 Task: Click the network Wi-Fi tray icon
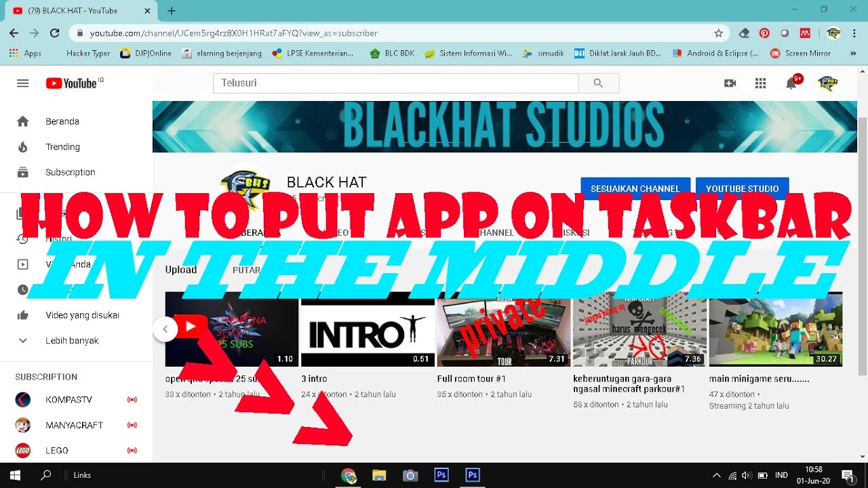pyautogui.click(x=732, y=475)
